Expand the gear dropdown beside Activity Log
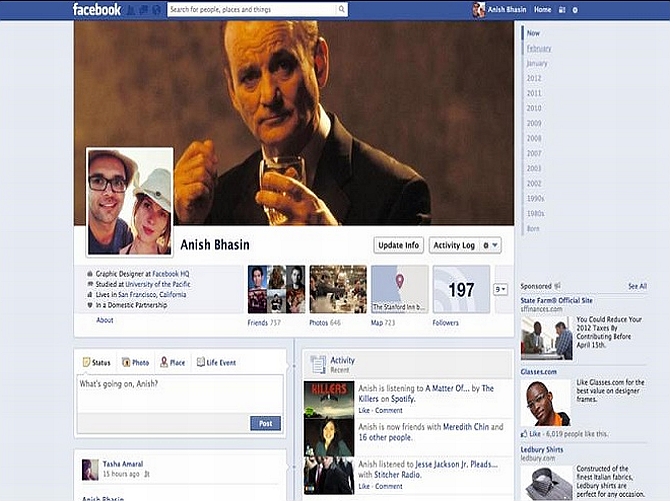The height and width of the screenshot is (501, 670). [x=490, y=245]
